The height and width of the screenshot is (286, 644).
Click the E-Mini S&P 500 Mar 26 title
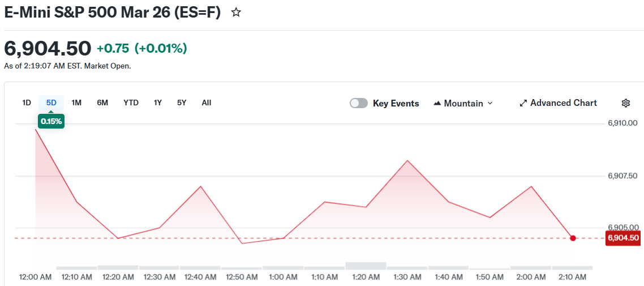click(113, 12)
